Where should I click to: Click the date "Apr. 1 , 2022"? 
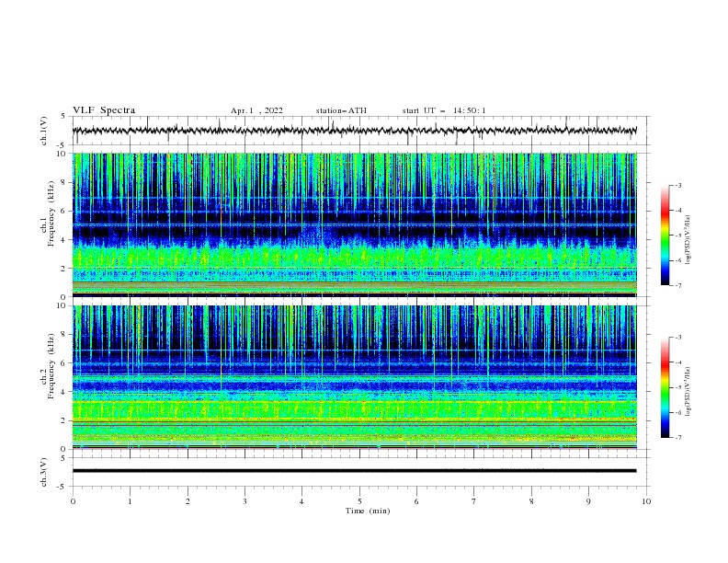click(256, 110)
